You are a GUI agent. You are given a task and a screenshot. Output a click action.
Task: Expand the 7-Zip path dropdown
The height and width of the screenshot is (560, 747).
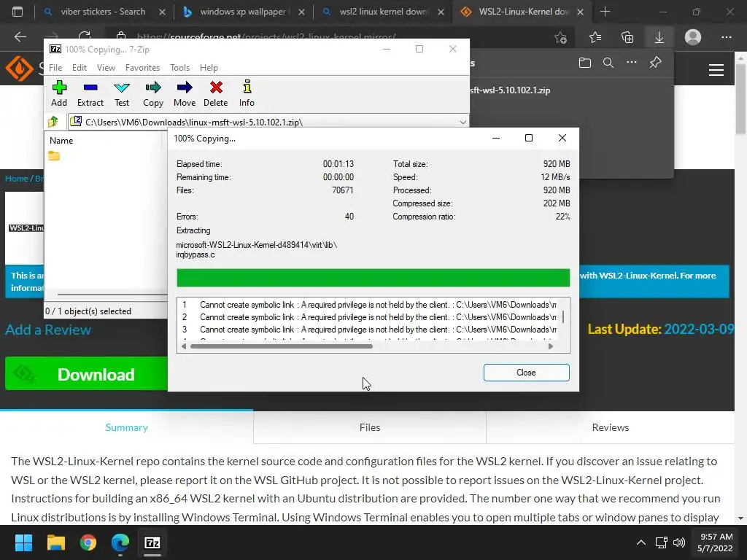(x=463, y=122)
